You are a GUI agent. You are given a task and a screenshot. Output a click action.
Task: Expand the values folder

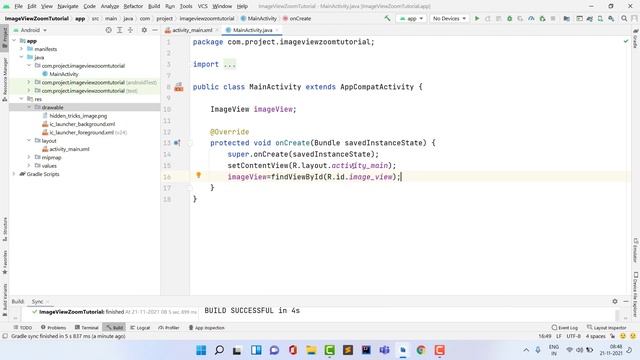(29, 165)
